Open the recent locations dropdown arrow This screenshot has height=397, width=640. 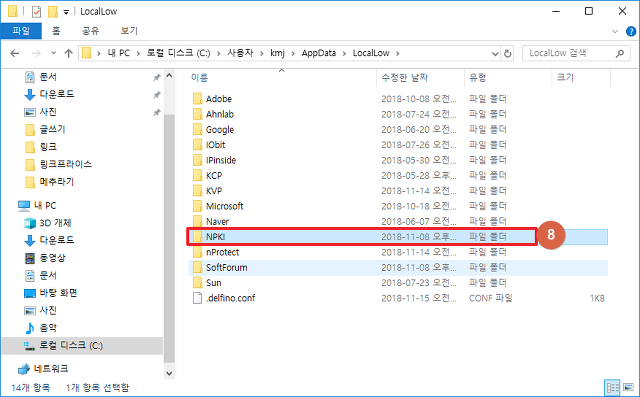pos(53,53)
